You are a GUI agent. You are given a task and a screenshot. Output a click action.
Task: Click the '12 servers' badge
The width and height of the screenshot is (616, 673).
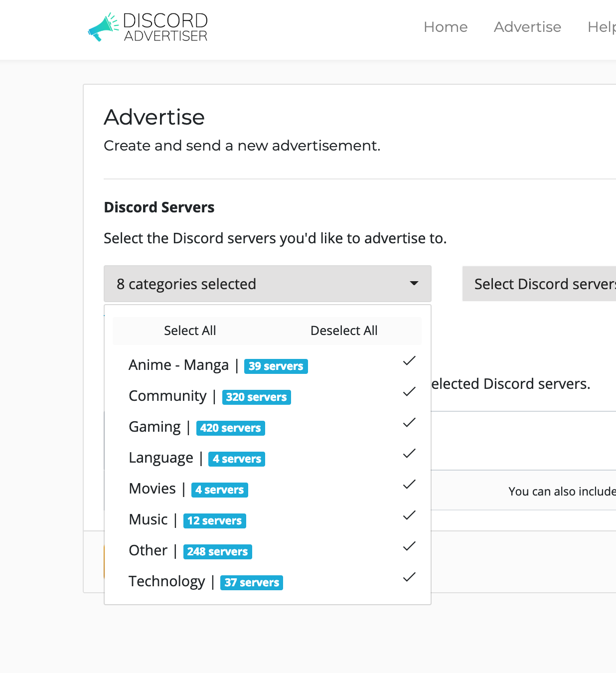(215, 521)
